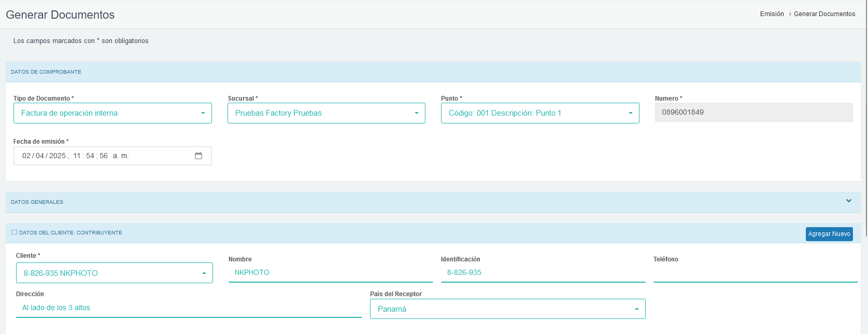Click the Fecha de emisión date field

coord(104,156)
